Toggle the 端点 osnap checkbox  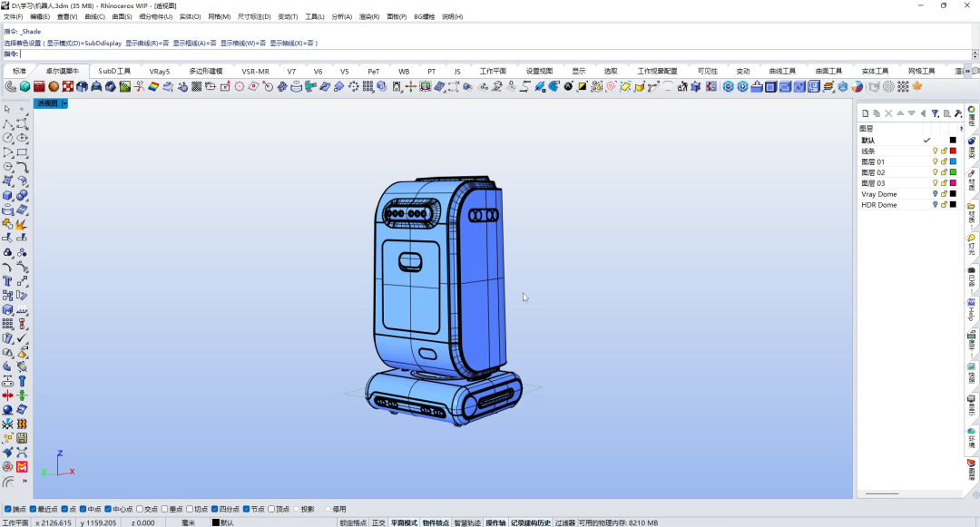point(8,509)
